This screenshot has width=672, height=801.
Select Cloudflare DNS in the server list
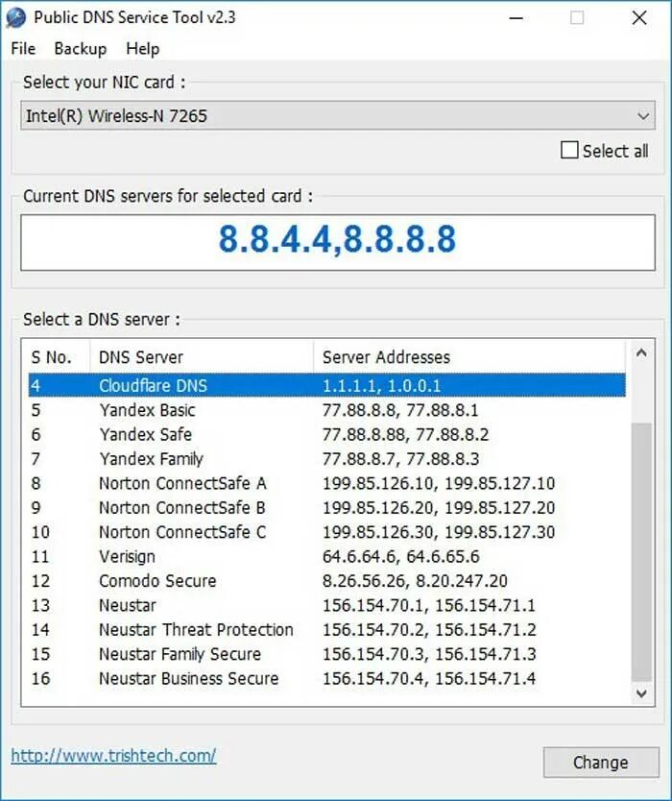point(326,386)
